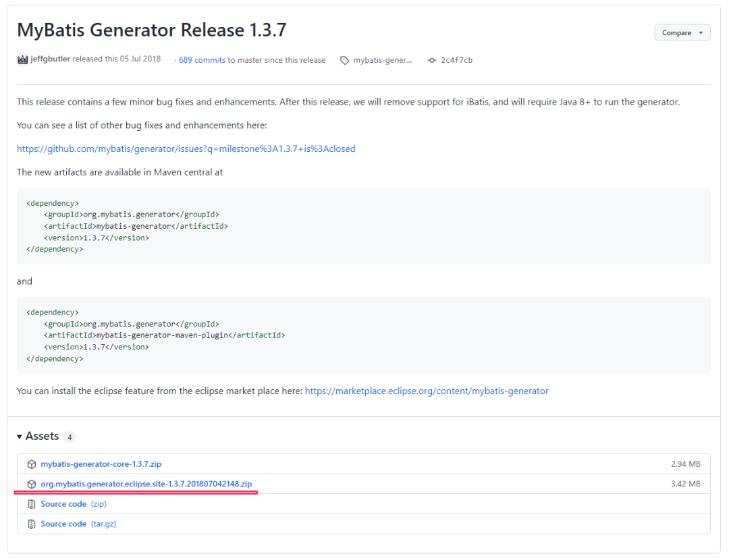Viewport: 729px width, 560px height.
Task: Click package icon for org.mybatis.generator.eclipse.site zip
Action: click(32, 484)
